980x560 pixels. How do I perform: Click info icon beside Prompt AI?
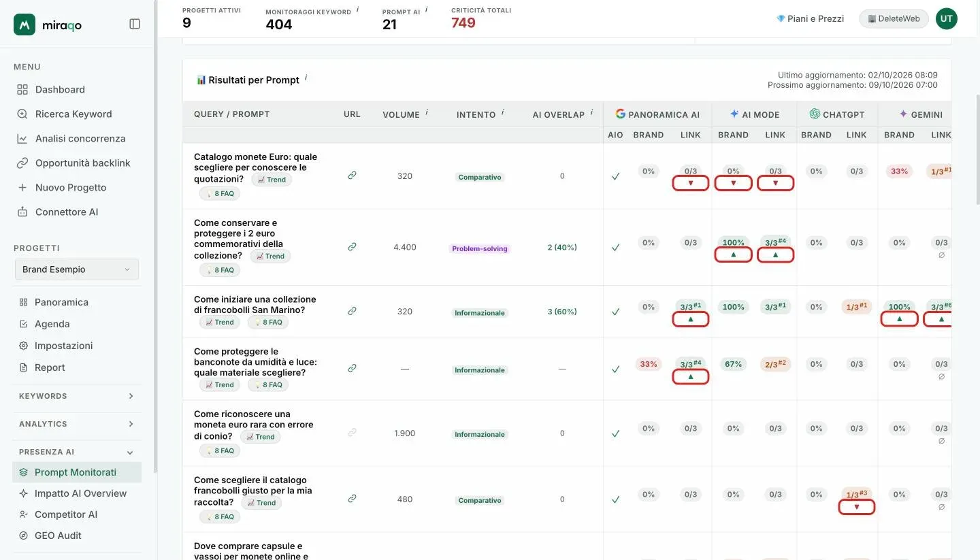pos(427,10)
